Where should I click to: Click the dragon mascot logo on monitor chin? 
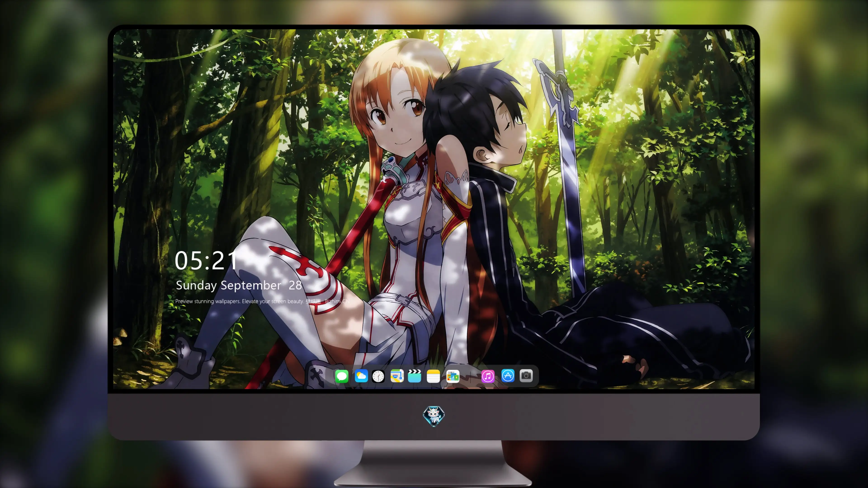click(x=434, y=416)
